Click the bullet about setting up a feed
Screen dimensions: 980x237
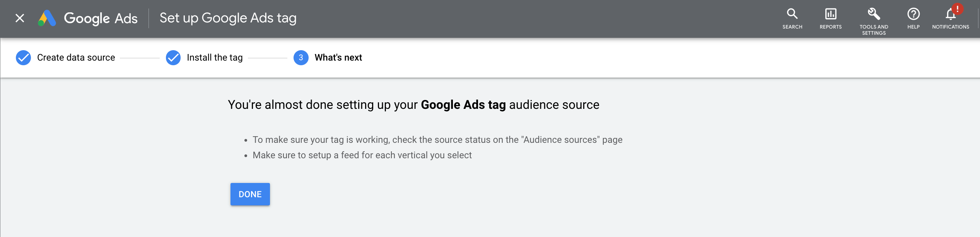click(x=362, y=155)
